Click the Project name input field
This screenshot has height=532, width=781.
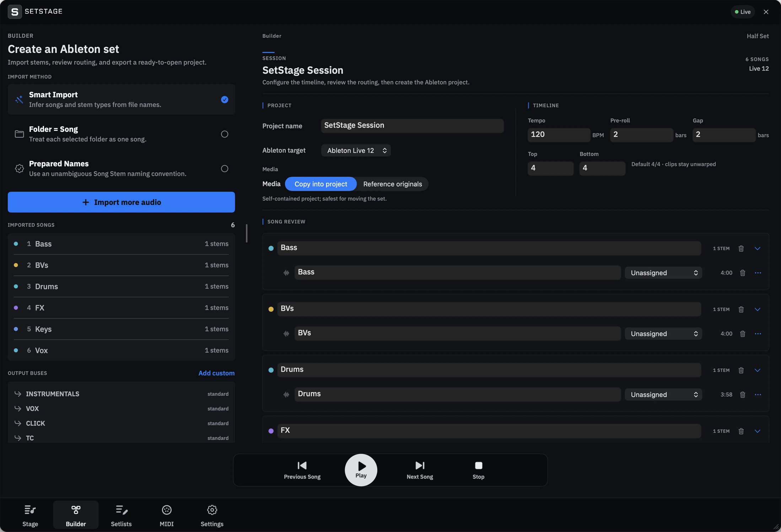412,126
